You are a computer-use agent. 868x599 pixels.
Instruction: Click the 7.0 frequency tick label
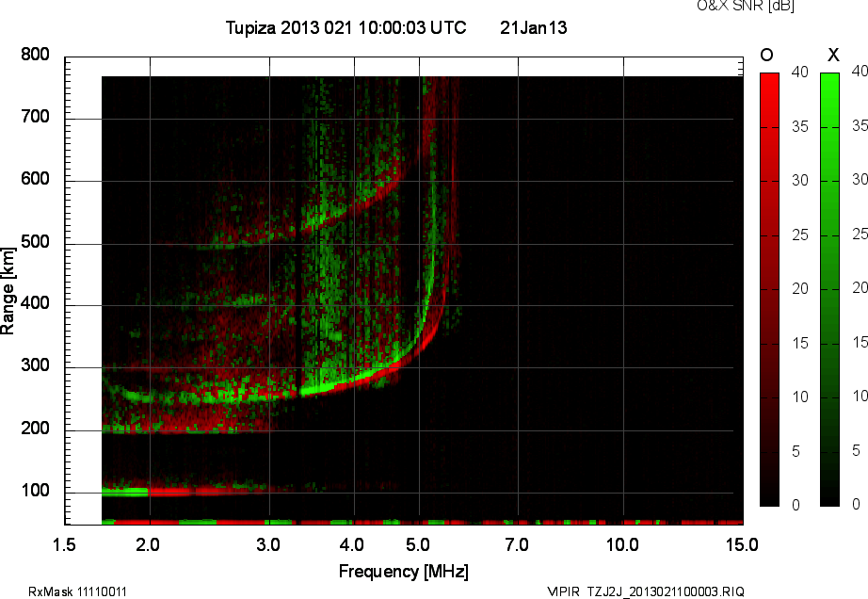[x=517, y=544]
